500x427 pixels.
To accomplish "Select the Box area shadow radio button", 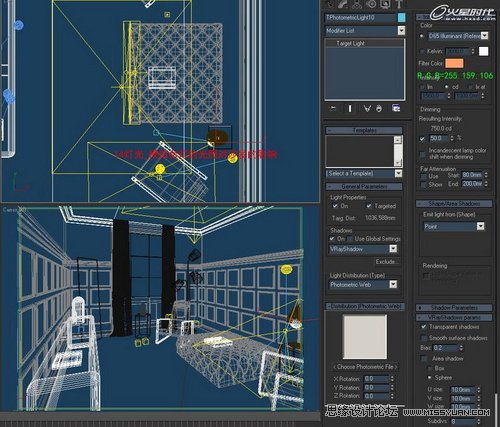I will [430, 368].
